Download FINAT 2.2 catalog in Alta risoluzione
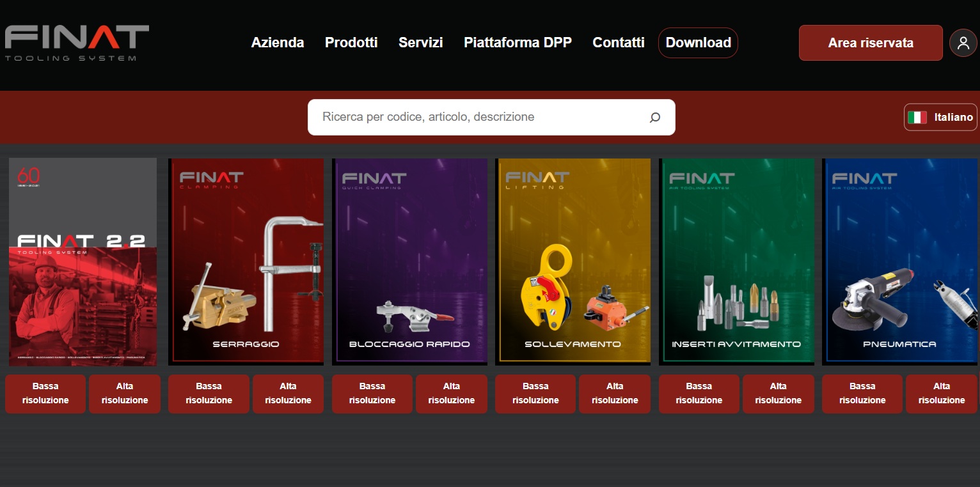This screenshot has width=980, height=487. [125, 394]
